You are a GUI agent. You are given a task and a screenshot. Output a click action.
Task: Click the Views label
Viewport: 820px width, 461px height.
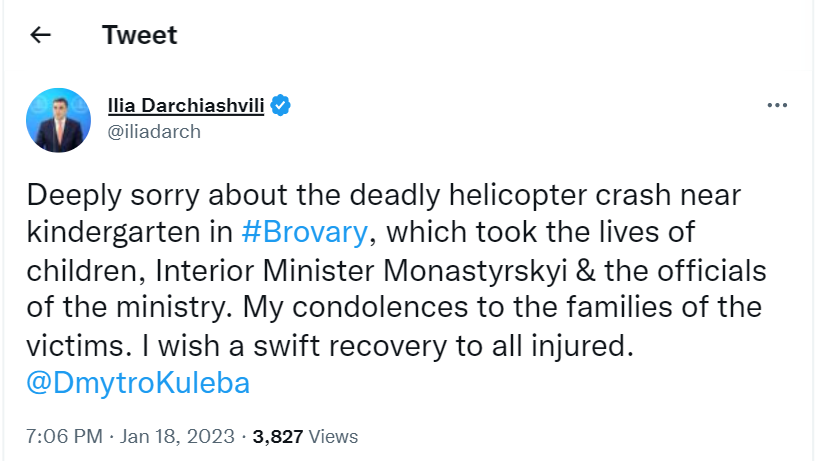click(x=334, y=436)
